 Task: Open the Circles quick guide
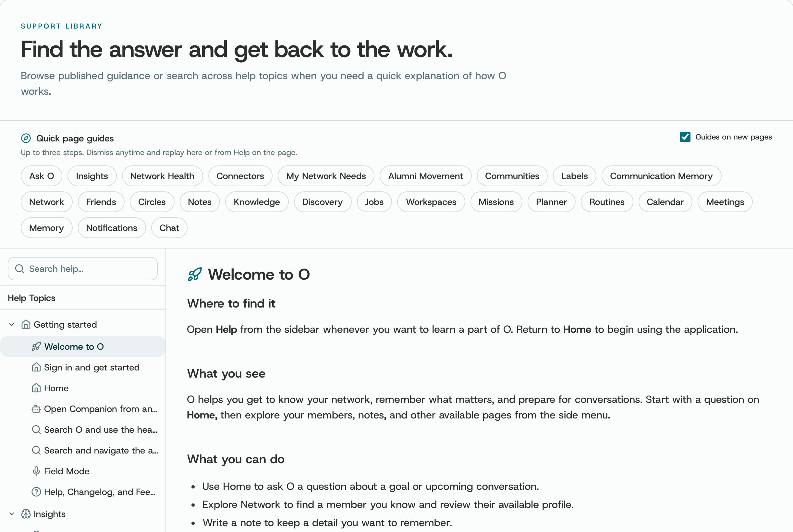point(152,202)
